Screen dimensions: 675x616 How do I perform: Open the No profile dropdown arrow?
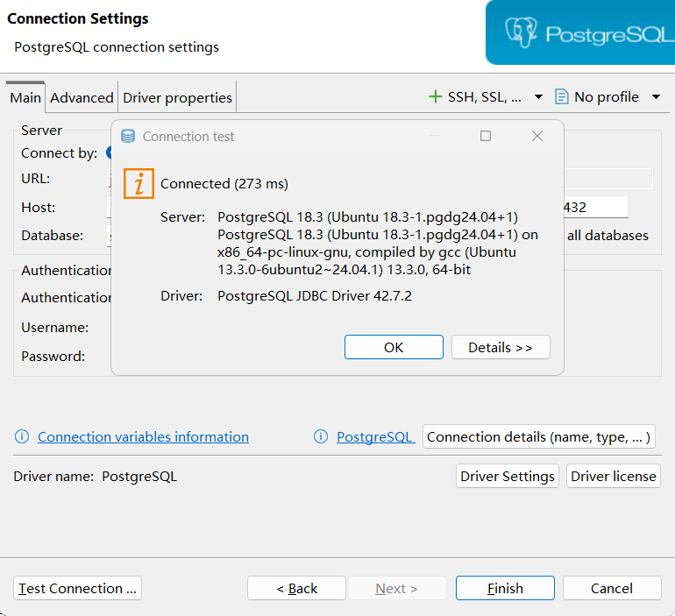coord(656,96)
